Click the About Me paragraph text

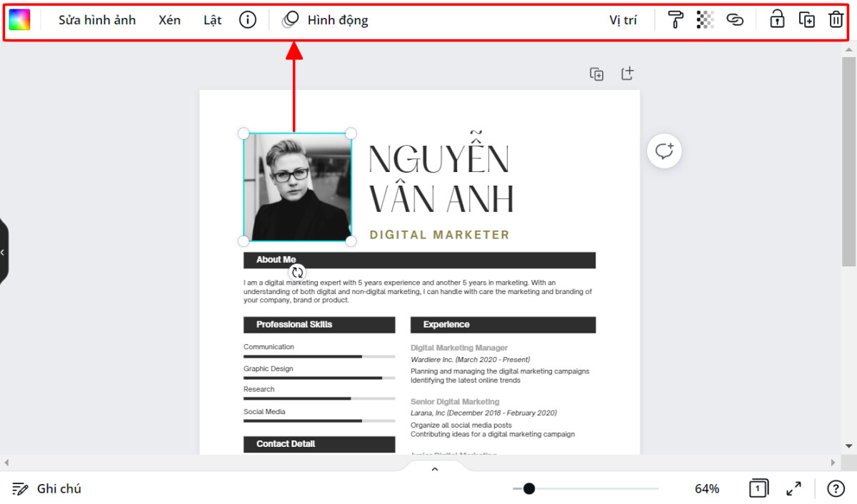pos(418,291)
